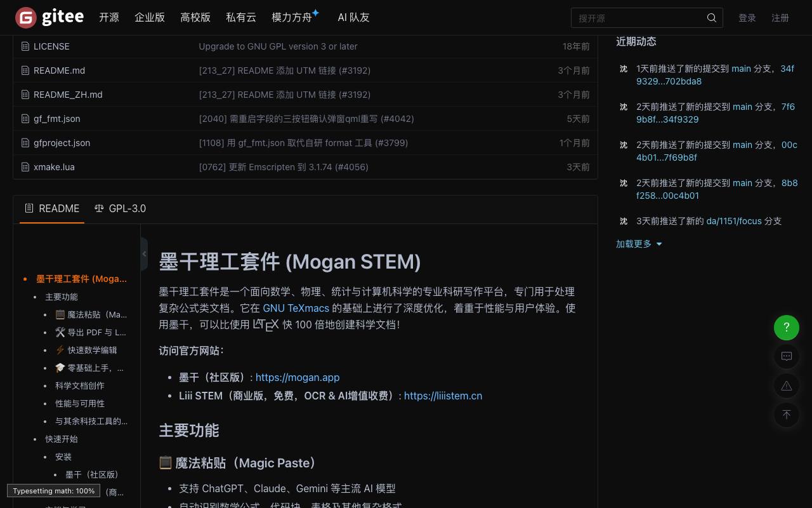Click the gf_fmt.json file icon

tap(25, 119)
